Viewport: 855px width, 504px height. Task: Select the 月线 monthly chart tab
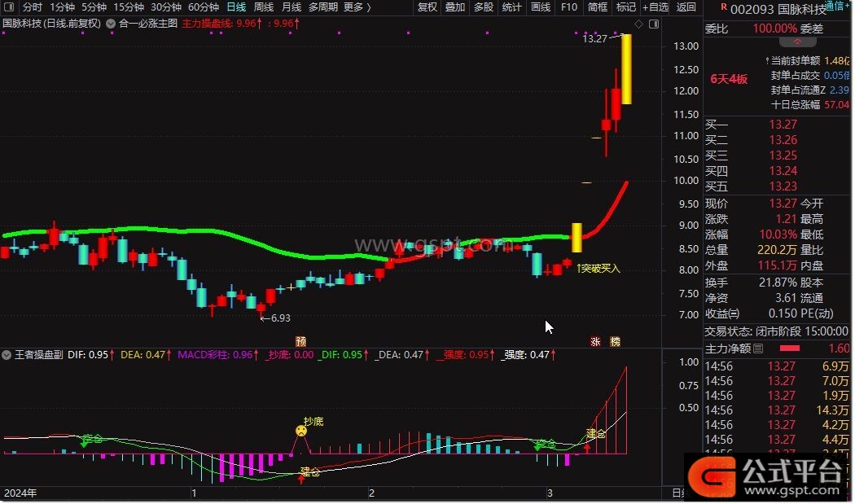pyautogui.click(x=292, y=7)
